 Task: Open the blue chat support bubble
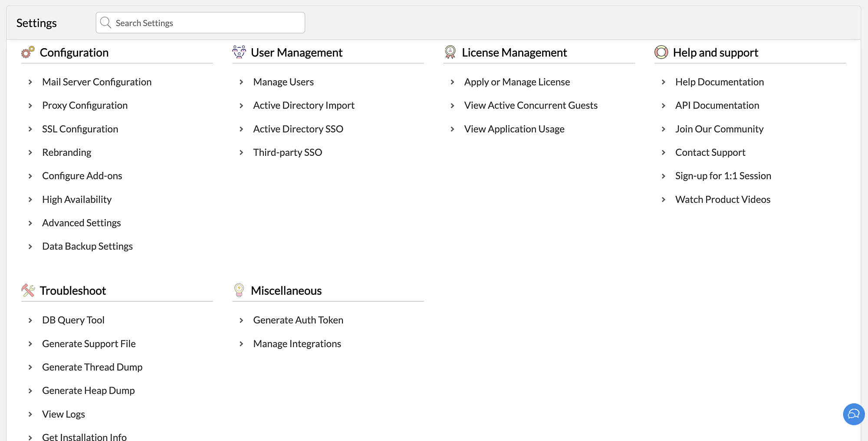tap(853, 414)
